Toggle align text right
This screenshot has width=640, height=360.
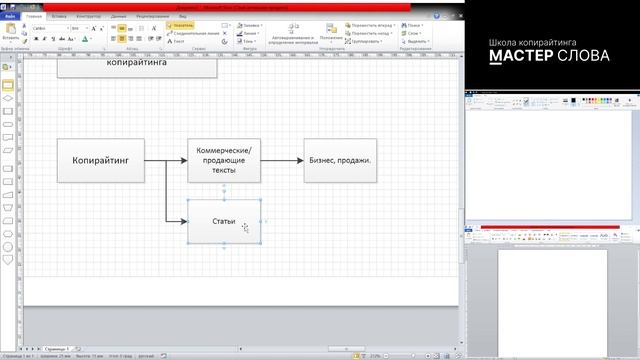[131, 39]
